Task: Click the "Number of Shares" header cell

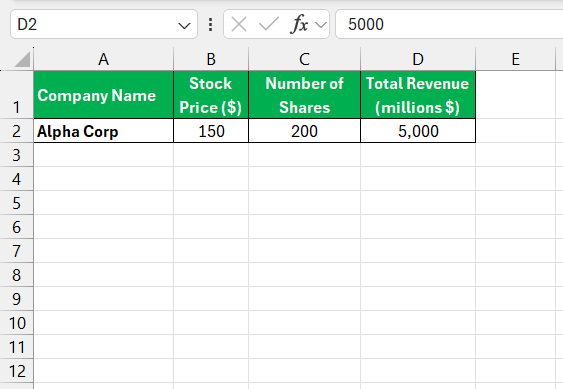Action: [x=304, y=95]
